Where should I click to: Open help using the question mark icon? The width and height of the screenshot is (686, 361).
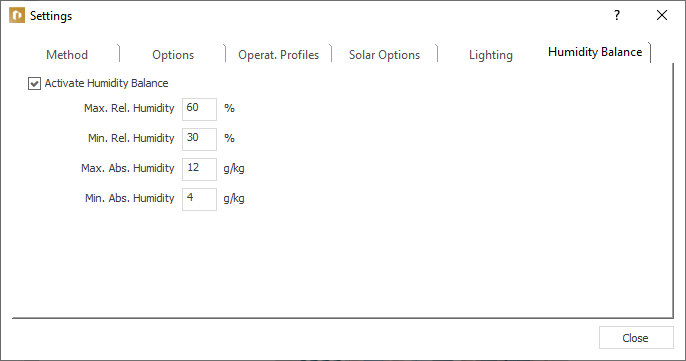click(x=617, y=15)
